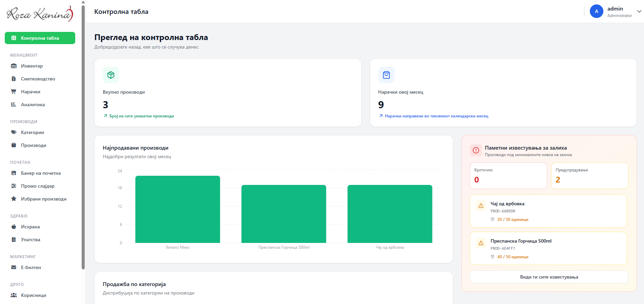644x304 pixels.
Task: Click the Контролна табла grid icon
Action: tap(14, 38)
